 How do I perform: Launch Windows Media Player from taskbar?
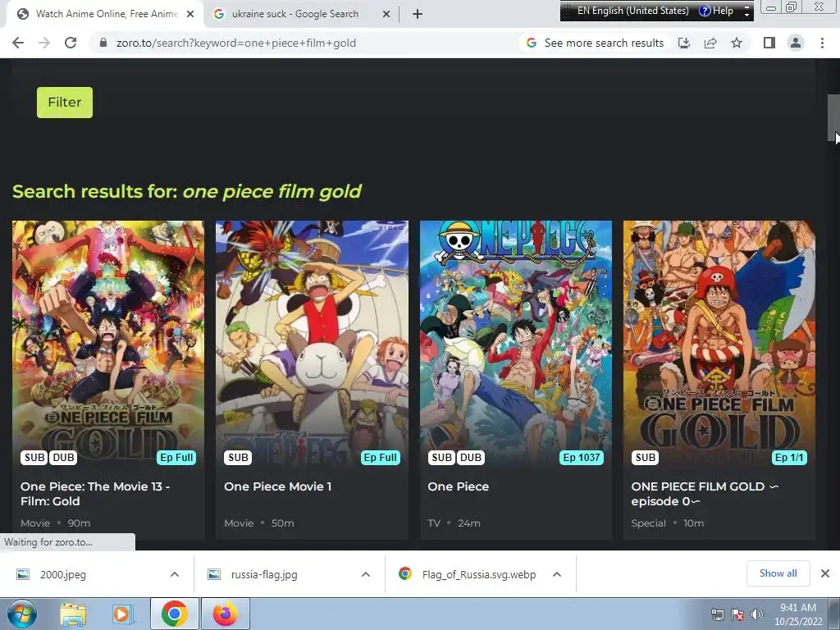point(123,614)
